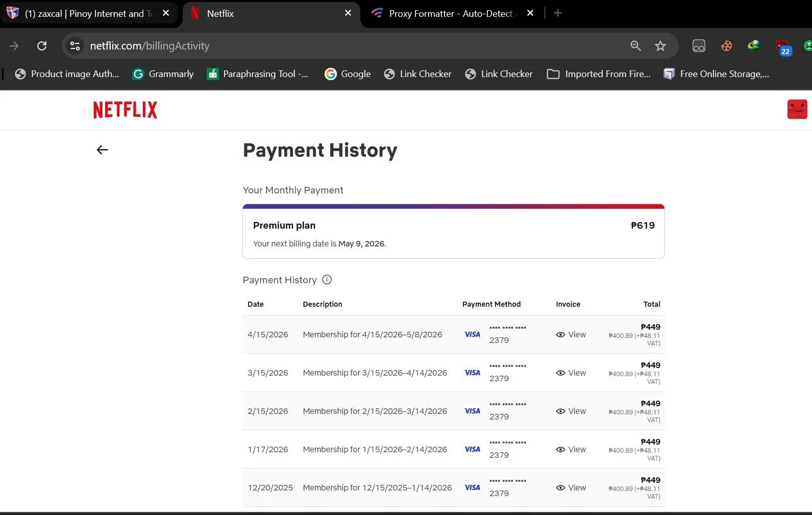The image size is (812, 515).
Task: Click 'Membership for 12/15/2025–1/14/2026' description
Action: click(x=378, y=488)
